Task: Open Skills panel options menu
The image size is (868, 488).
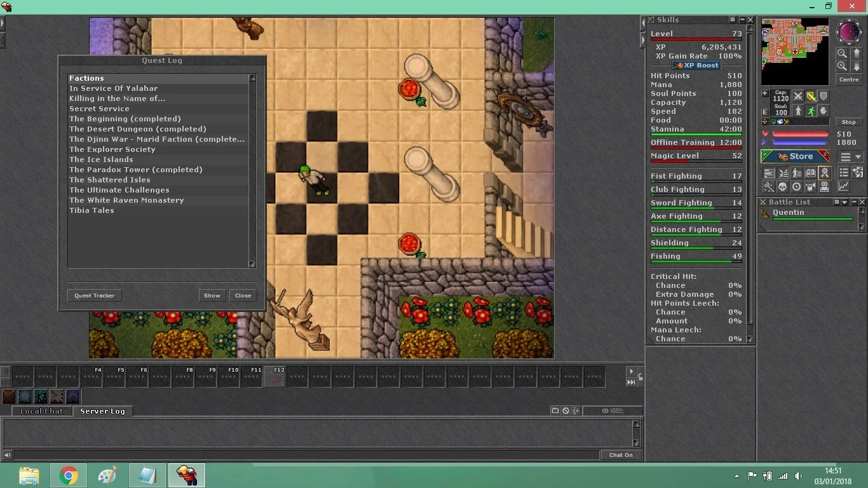Action: tap(733, 20)
